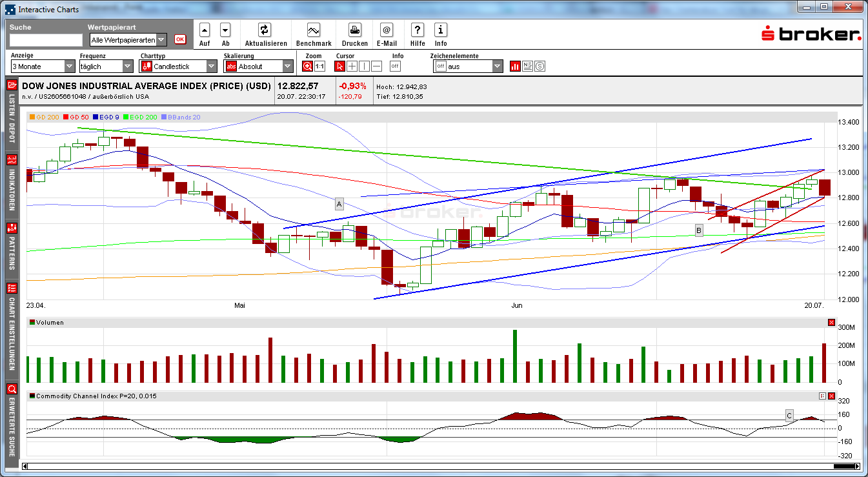Open Commodity Channel Index settings icon
The image size is (868, 477).
(x=822, y=396)
